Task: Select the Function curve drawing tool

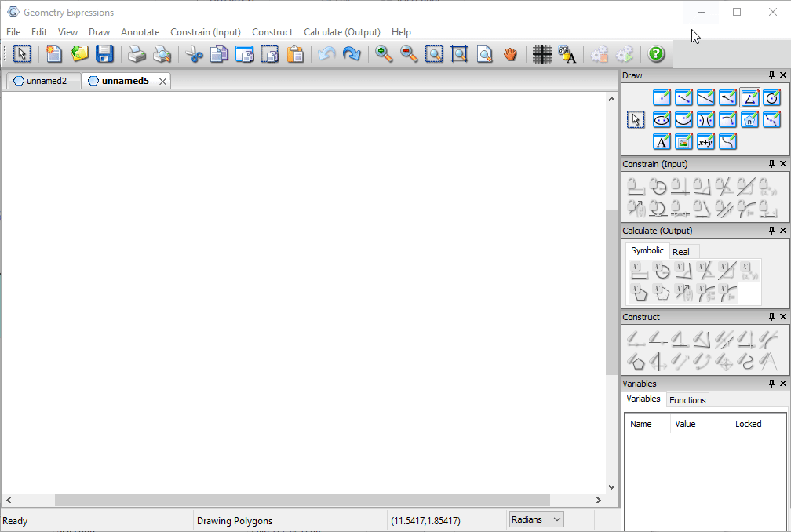Action: pos(727,142)
